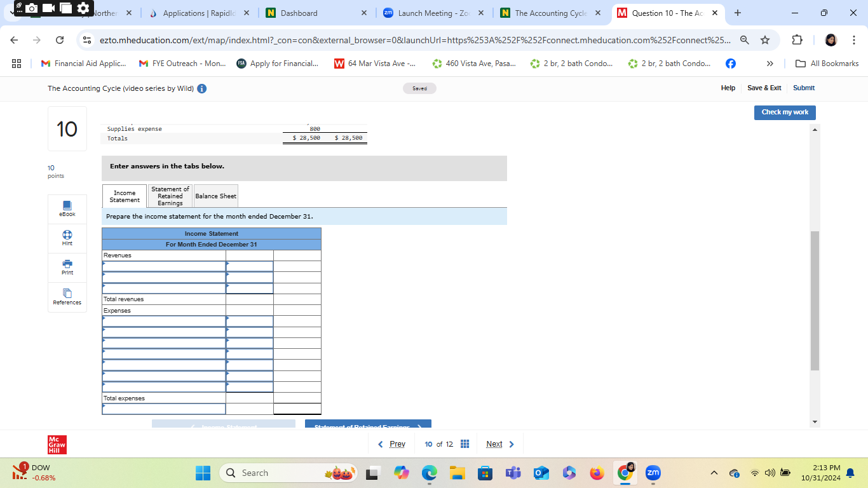The height and width of the screenshot is (488, 868).
Task: Expand the system tray hidden icons chevron
Action: [714, 473]
